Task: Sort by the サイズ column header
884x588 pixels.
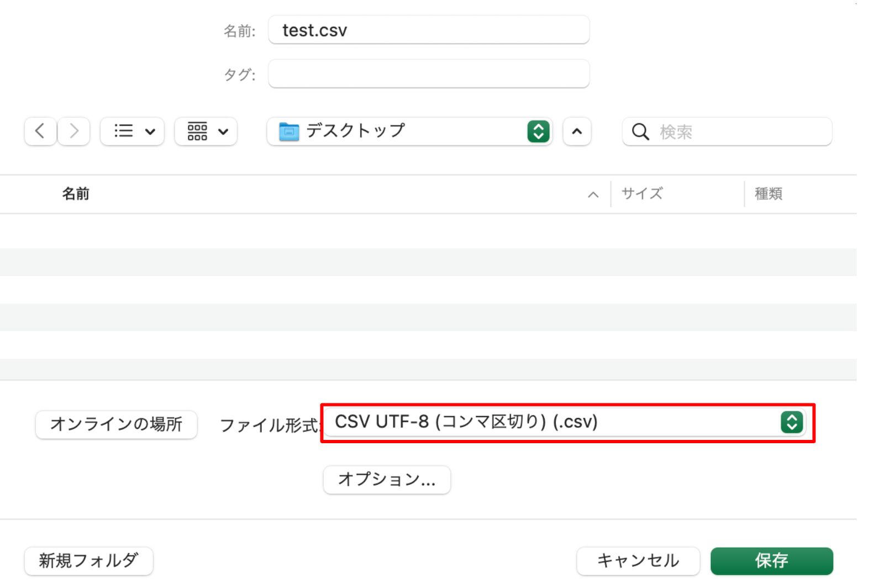Action: click(642, 194)
